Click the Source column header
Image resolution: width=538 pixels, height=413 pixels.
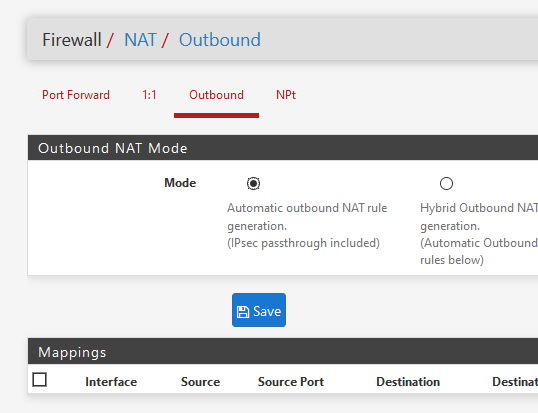[x=200, y=382]
